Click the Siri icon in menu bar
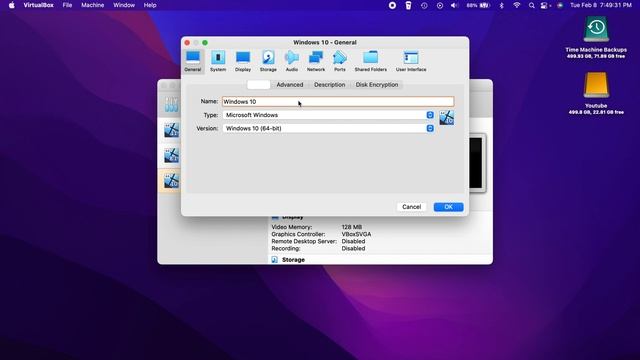Screen dimensions: 640x360 (560, 5)
